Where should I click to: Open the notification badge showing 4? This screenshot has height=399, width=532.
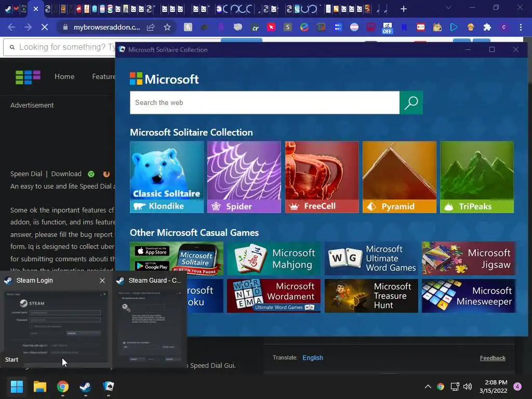pyautogui.click(x=517, y=386)
